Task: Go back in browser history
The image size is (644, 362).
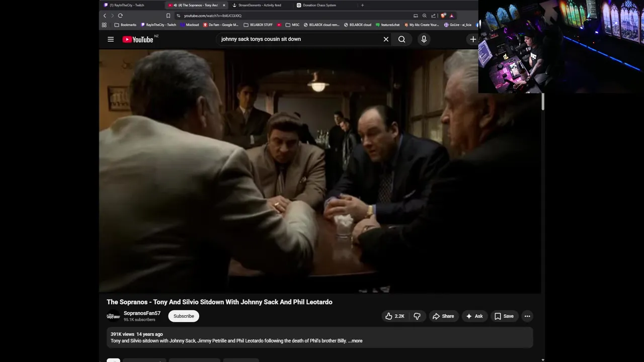Action: click(x=105, y=16)
